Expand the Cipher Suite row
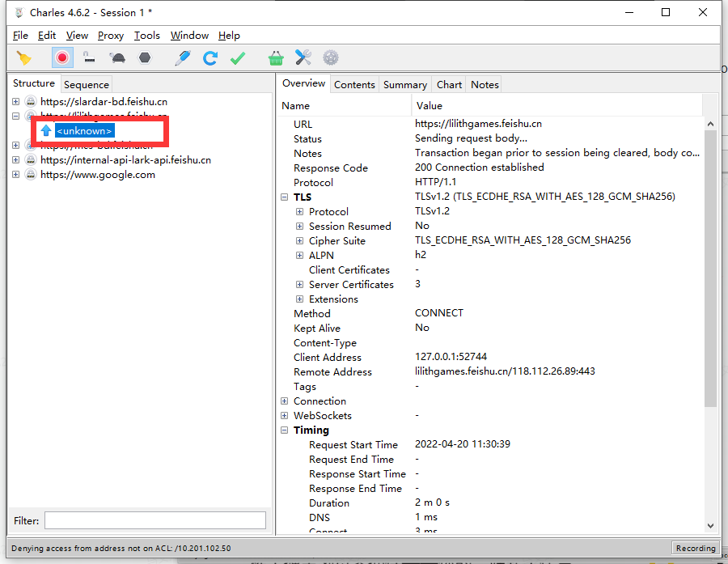This screenshot has width=728, height=564. [299, 240]
